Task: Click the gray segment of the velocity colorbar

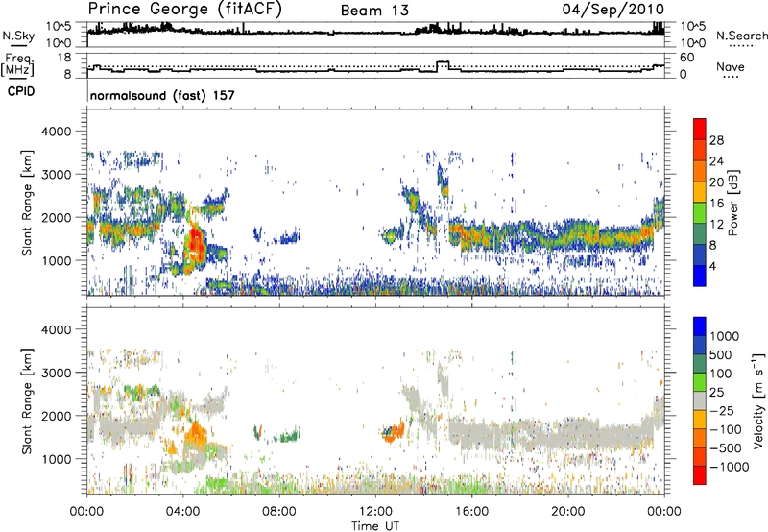Action: [x=700, y=400]
